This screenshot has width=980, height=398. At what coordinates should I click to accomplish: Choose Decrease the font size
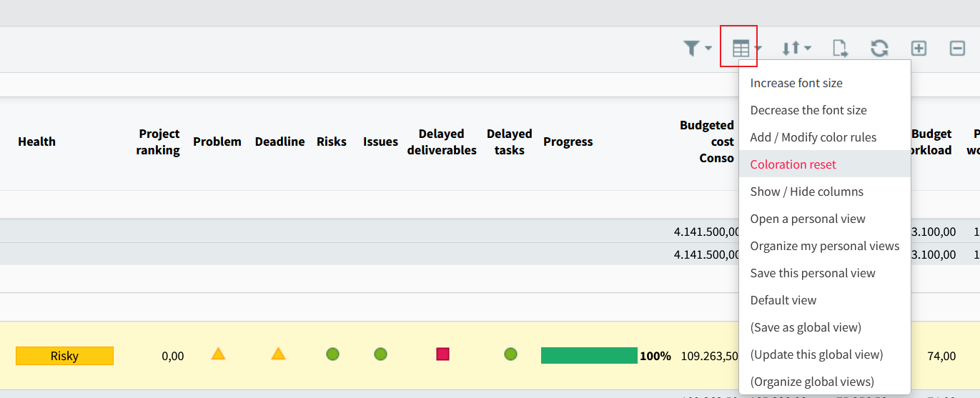(808, 110)
